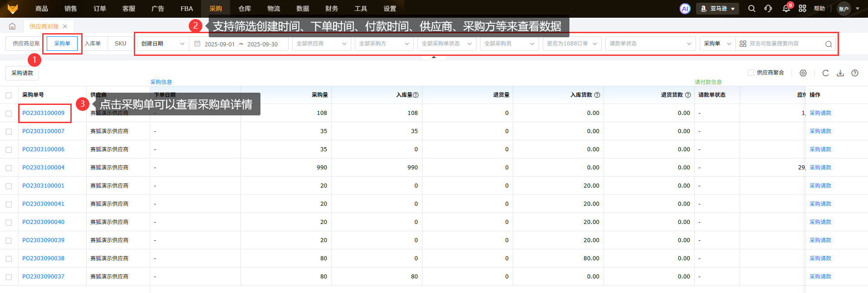This screenshot has width=868, height=293.
Task: Open the 全部供应商 dropdown
Action: [x=321, y=44]
